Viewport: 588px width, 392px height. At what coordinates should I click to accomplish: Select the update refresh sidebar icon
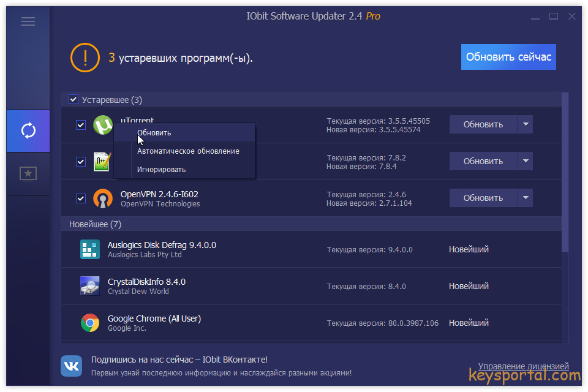(x=28, y=130)
